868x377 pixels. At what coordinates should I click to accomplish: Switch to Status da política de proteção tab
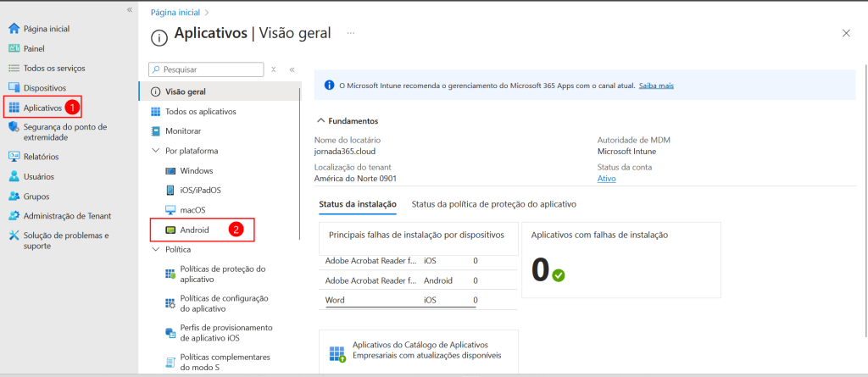click(x=494, y=204)
